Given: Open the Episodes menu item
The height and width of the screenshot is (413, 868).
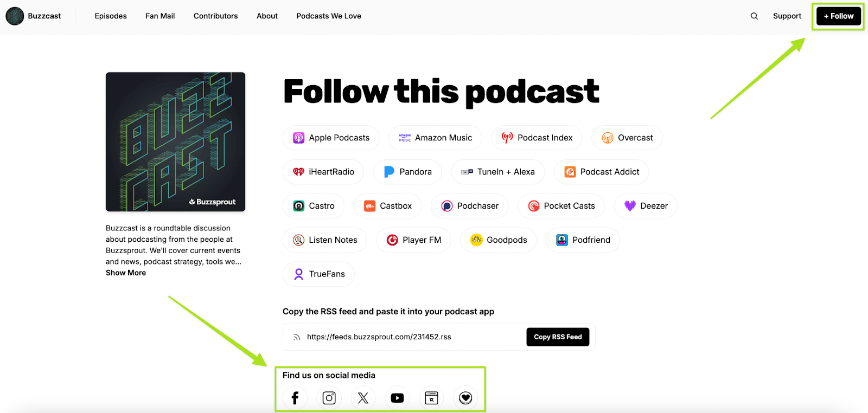Looking at the screenshot, I should pyautogui.click(x=111, y=16).
